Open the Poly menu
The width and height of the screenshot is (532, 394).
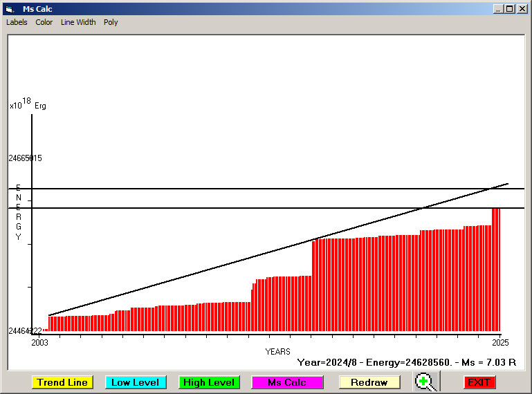111,22
